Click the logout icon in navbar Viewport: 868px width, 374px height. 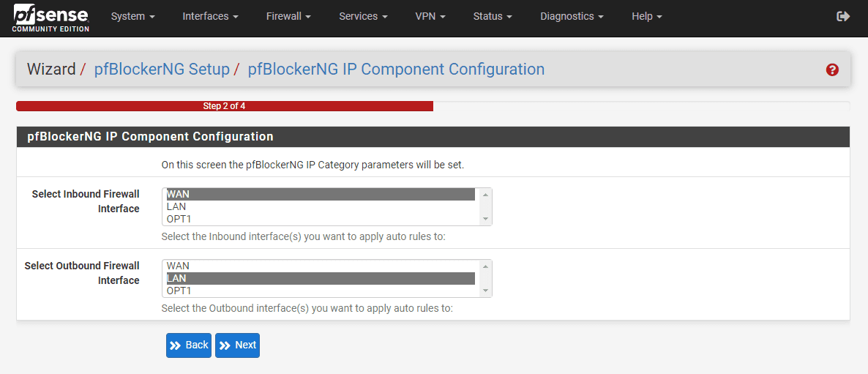pyautogui.click(x=843, y=16)
